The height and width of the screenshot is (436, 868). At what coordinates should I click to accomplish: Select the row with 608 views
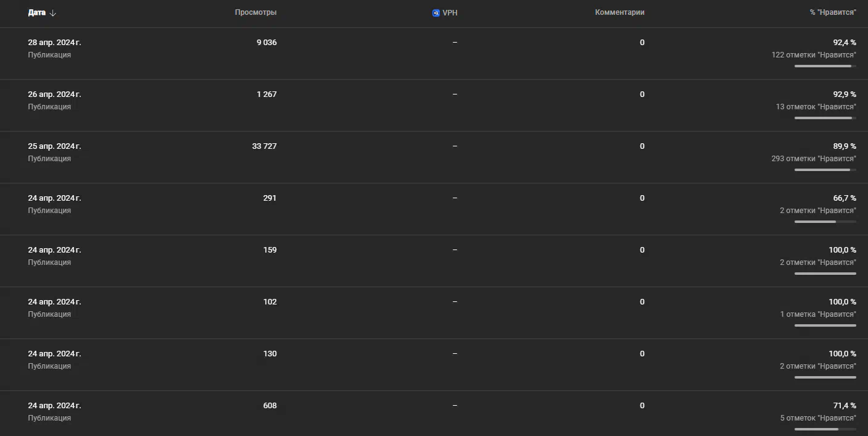coord(434,414)
